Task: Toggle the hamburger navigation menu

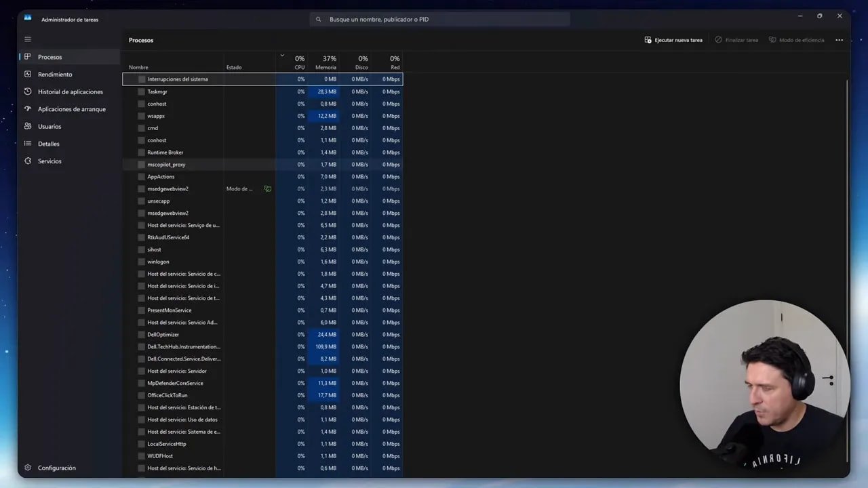Action: pos(28,39)
